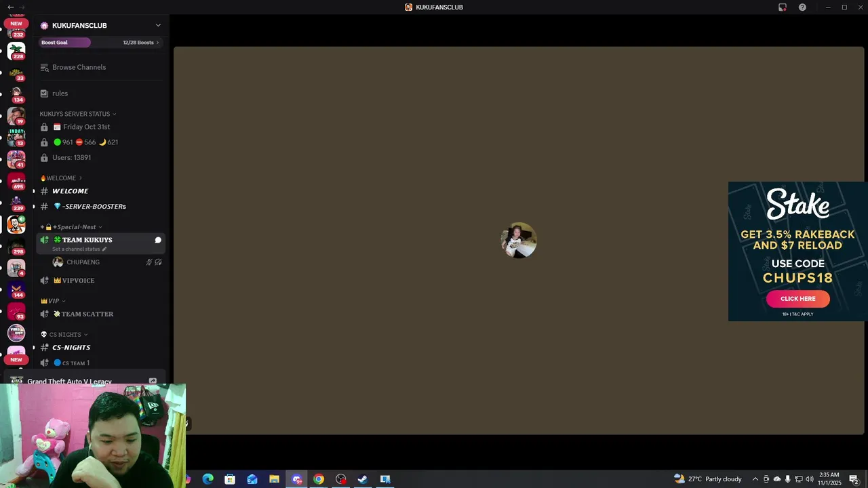Open the server with 33 notifications
This screenshot has height=488, width=868.
tap(16, 73)
